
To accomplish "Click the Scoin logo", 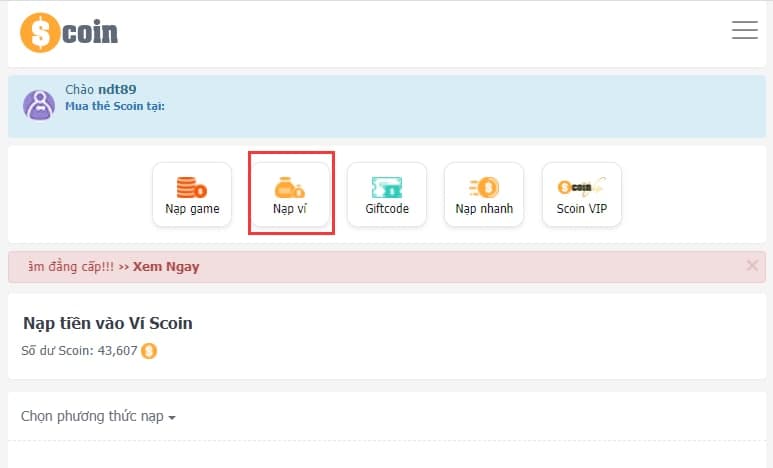I will pyautogui.click(x=69, y=33).
